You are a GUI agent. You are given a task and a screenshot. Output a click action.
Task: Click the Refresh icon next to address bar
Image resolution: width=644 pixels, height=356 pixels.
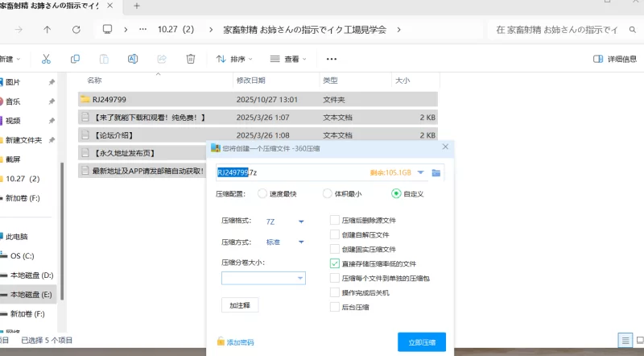[x=76, y=29]
